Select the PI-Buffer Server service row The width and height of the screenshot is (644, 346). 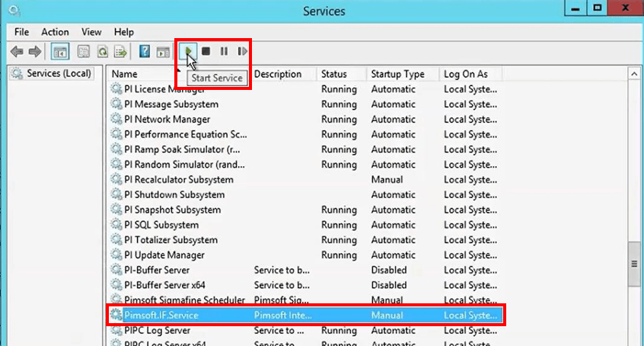pos(305,271)
